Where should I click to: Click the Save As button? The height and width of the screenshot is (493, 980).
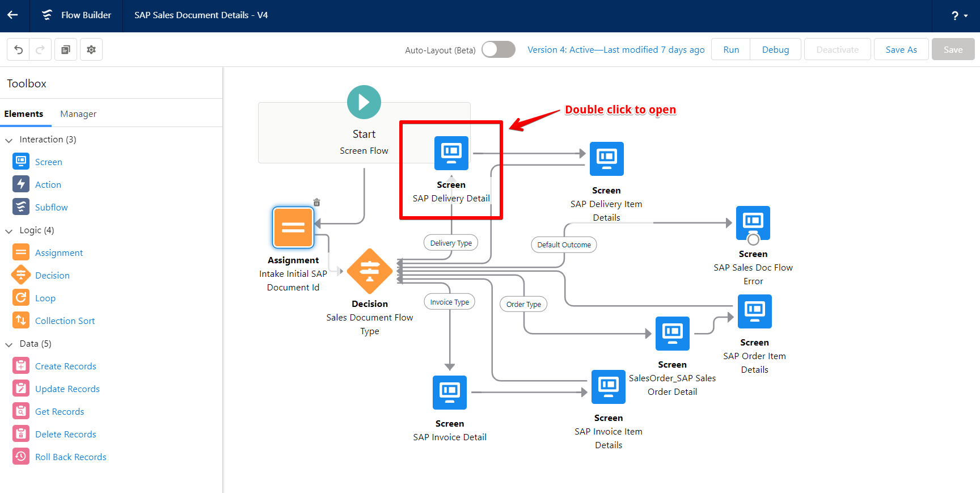pyautogui.click(x=901, y=49)
